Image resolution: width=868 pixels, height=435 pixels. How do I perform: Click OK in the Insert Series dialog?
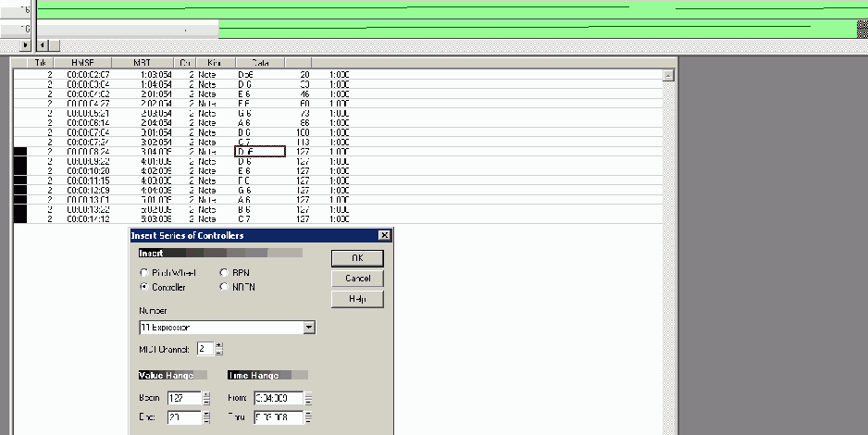(x=357, y=258)
